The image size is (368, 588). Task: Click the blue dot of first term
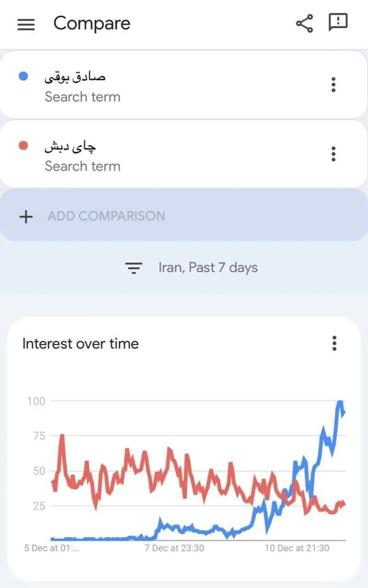(23, 77)
